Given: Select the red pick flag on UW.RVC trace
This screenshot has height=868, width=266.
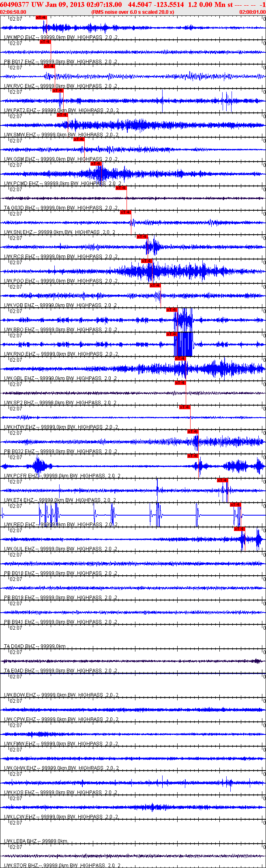Looking at the screenshot, I should [x=49, y=66].
